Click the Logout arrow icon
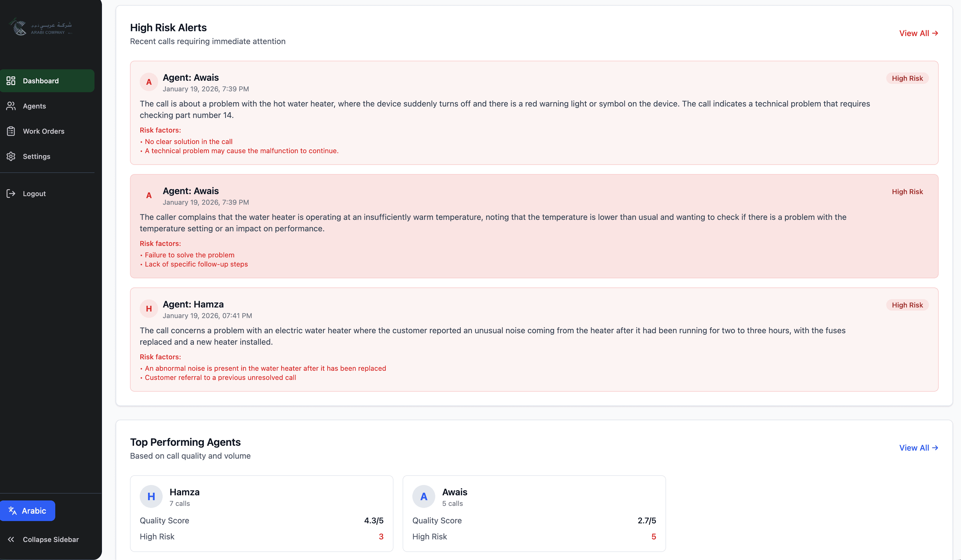The image size is (961, 560). click(11, 194)
